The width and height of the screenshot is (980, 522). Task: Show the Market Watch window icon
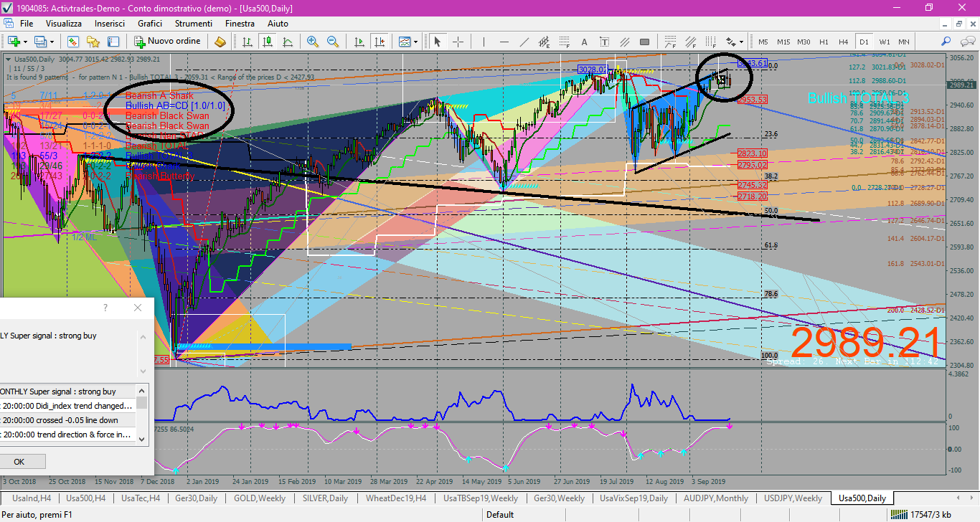click(x=72, y=42)
